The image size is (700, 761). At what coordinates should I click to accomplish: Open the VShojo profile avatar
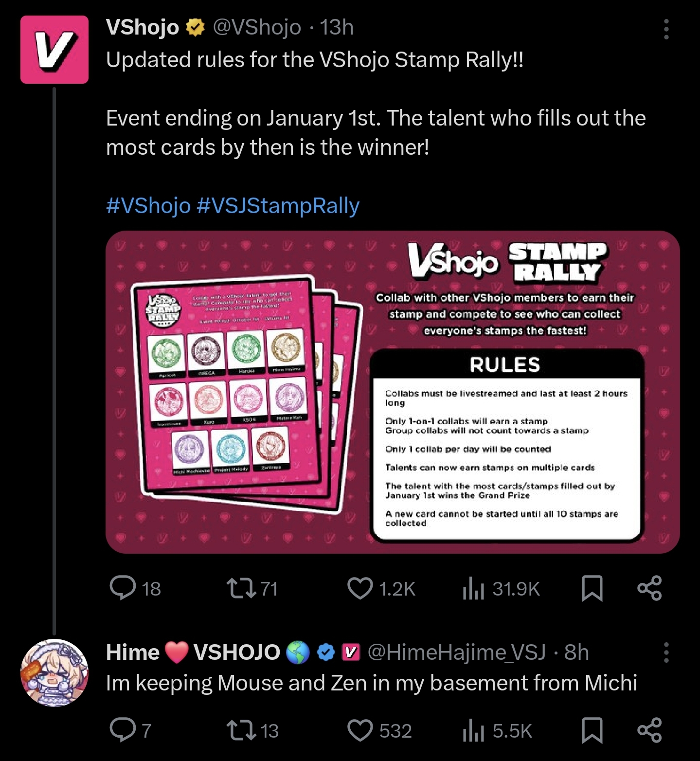coord(54,50)
